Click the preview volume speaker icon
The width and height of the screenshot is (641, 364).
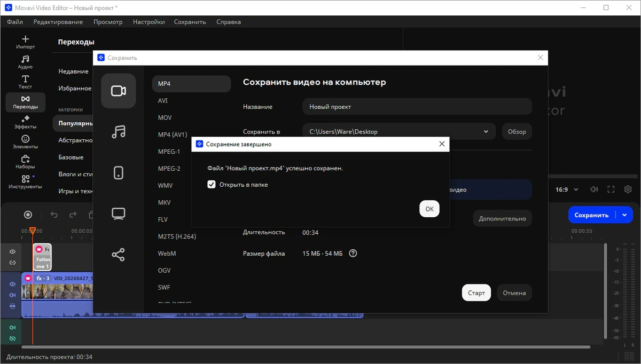point(594,189)
